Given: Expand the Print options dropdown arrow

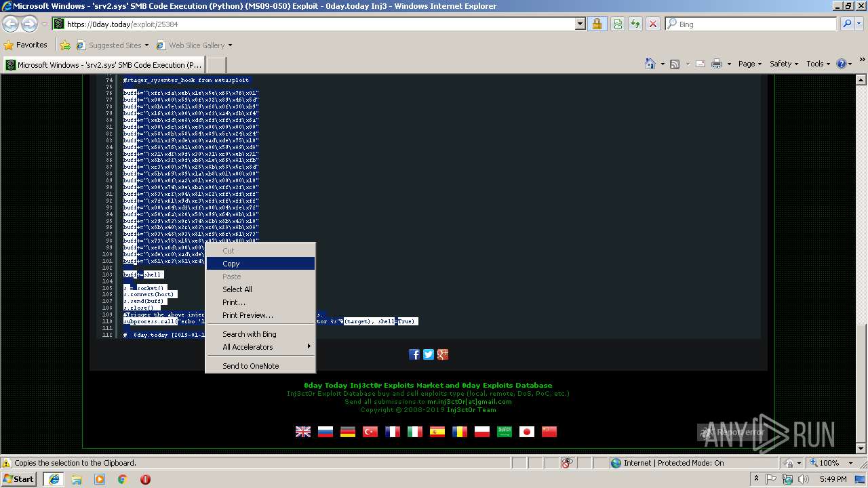Looking at the screenshot, I should click(x=729, y=64).
